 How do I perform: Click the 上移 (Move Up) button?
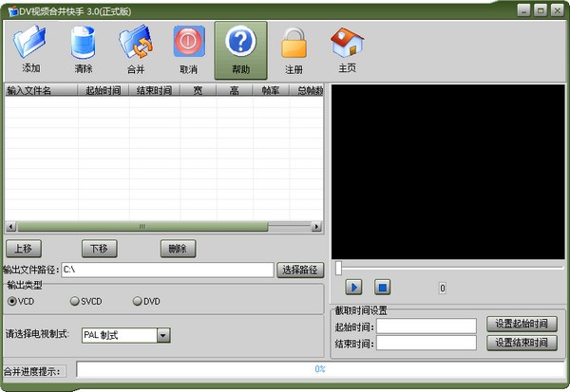pyautogui.click(x=24, y=249)
